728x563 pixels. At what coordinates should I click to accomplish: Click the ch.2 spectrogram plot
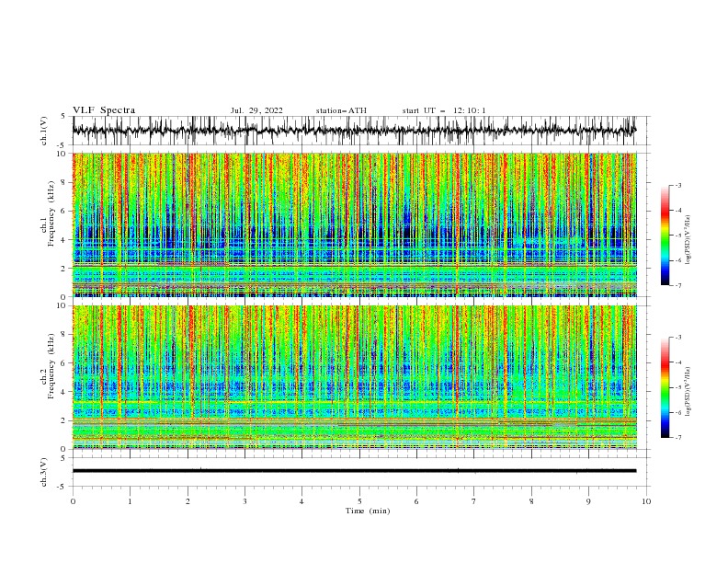[x=355, y=377]
